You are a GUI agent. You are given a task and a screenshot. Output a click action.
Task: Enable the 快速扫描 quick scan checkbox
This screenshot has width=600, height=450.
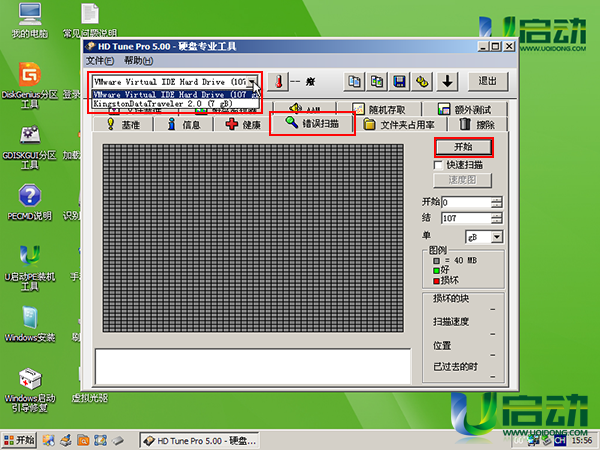[x=438, y=165]
